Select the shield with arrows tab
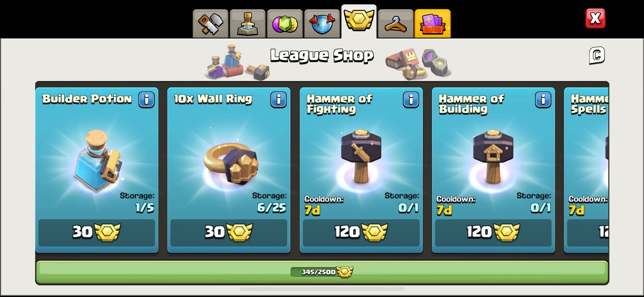 (x=322, y=24)
